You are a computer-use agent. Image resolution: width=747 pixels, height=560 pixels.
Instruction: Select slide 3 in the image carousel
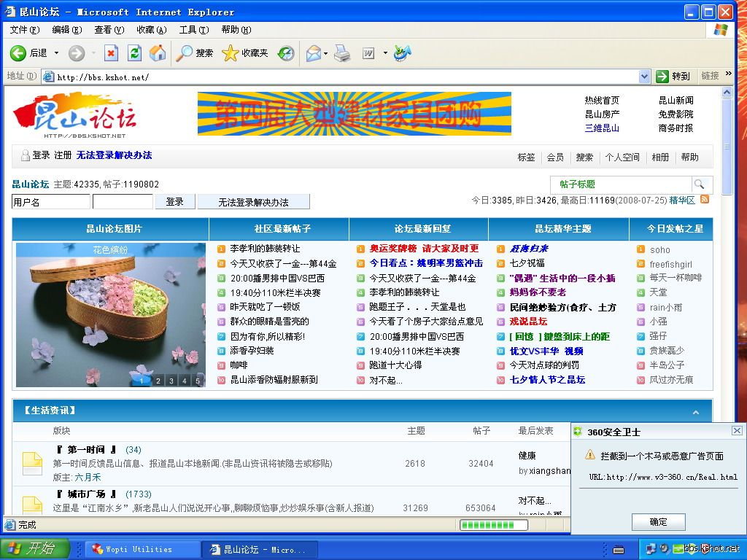[x=171, y=381]
